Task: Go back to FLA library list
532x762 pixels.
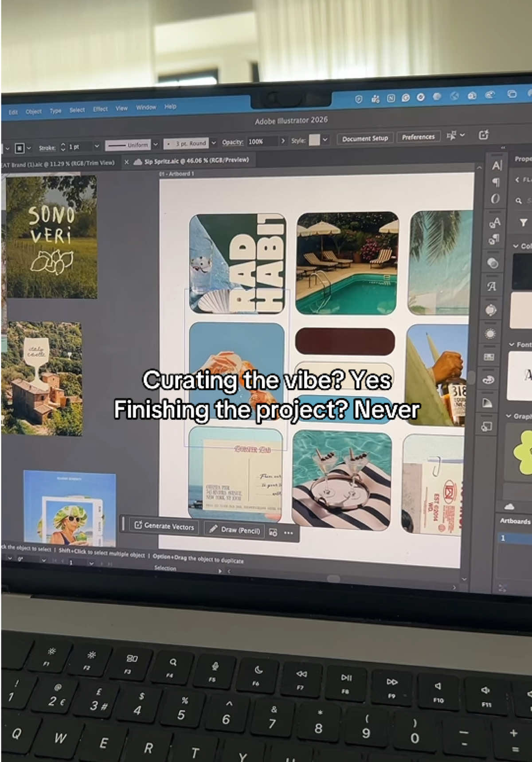Action: [x=517, y=180]
